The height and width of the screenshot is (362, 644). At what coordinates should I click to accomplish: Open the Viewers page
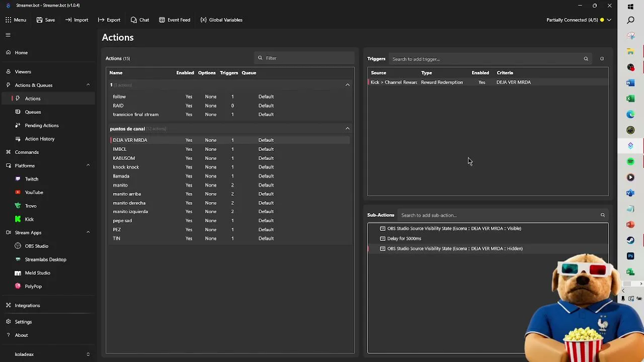[23, 71]
